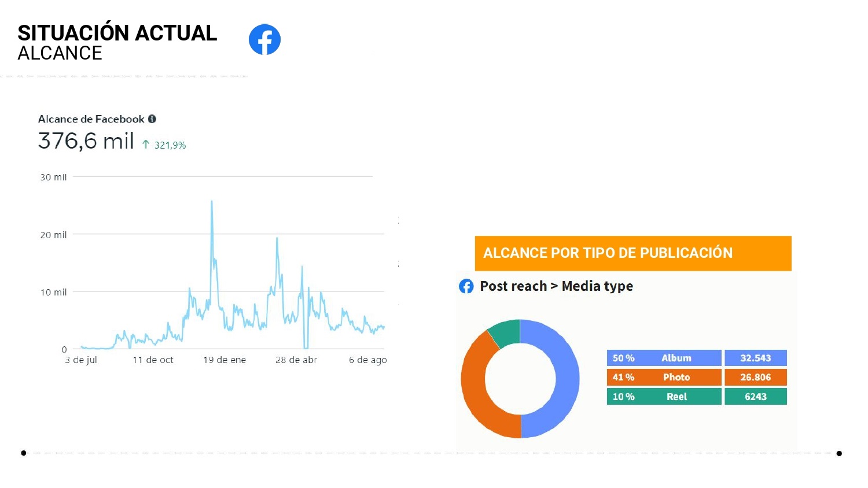Click the highest peak in the reach chart
The height and width of the screenshot is (488, 868).
coord(212,202)
